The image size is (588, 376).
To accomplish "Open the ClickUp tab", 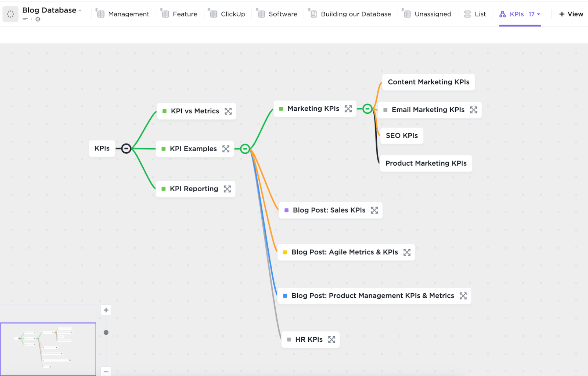I will coord(227,14).
